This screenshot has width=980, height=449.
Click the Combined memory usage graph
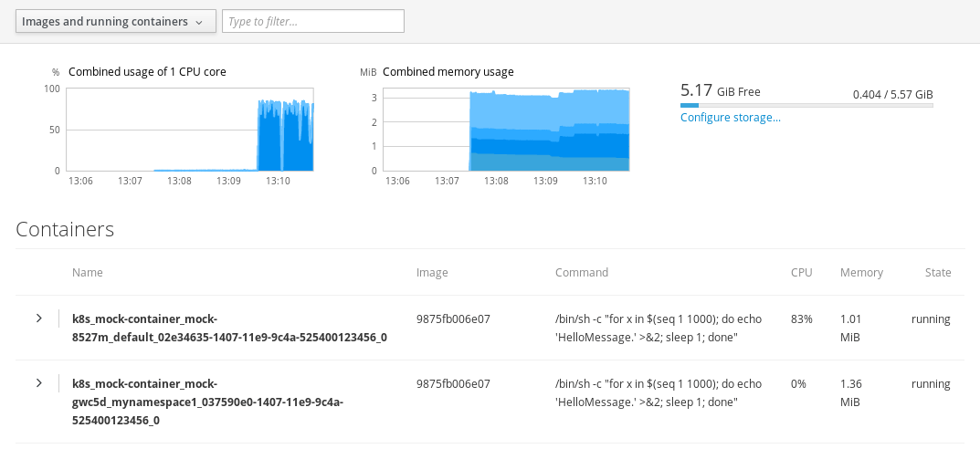point(506,130)
